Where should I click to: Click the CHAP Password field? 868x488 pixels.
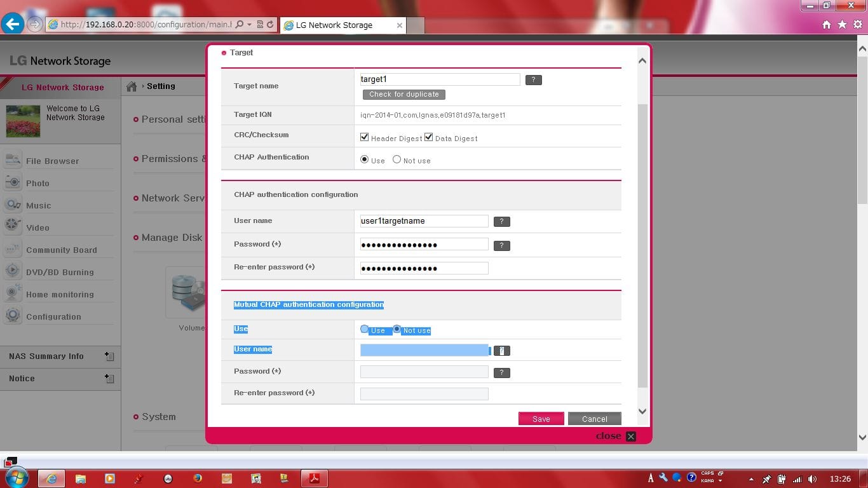click(x=424, y=245)
